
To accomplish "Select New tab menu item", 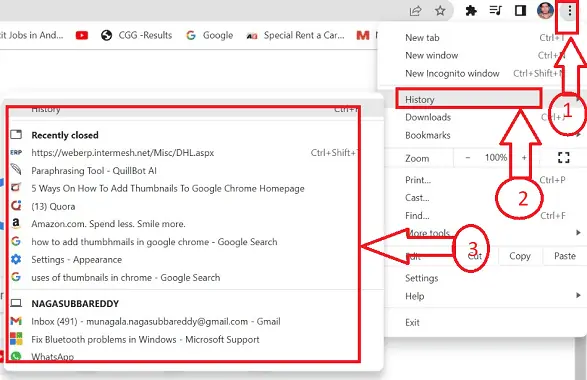I will [x=483, y=37].
